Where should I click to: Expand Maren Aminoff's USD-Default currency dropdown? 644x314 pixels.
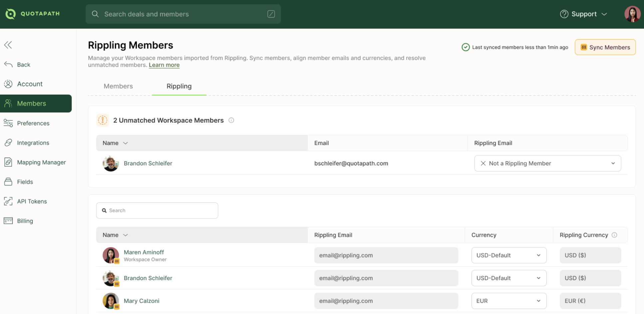click(x=508, y=255)
